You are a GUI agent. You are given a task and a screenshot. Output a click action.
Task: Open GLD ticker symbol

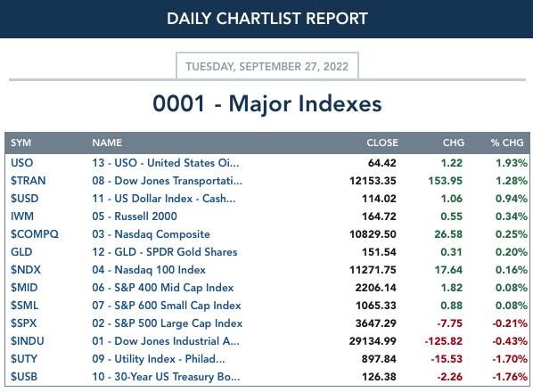[x=21, y=252]
